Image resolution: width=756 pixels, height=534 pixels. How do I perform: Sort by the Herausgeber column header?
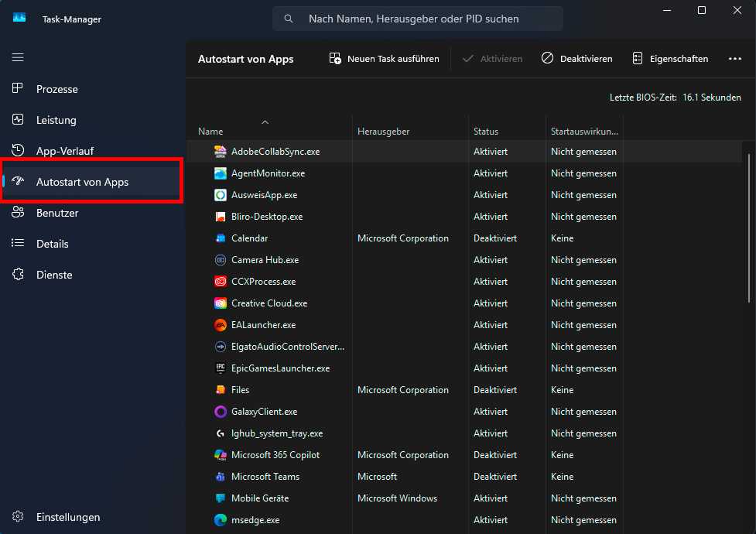[383, 132]
